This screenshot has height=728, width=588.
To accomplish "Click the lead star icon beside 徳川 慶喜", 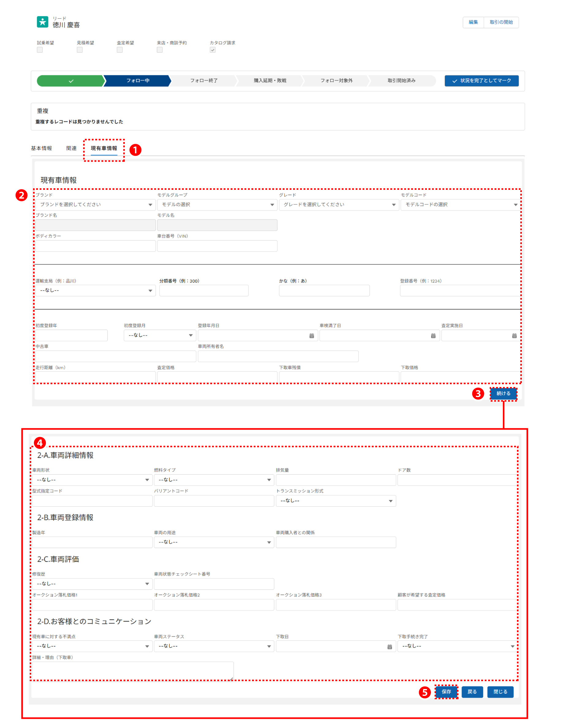I will point(42,22).
